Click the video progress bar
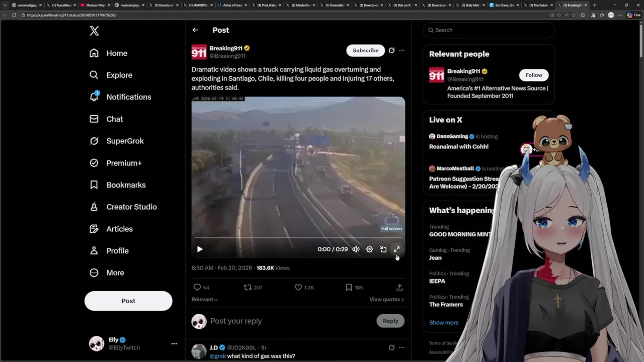Viewport: 644px width, 362px height. pos(298,238)
